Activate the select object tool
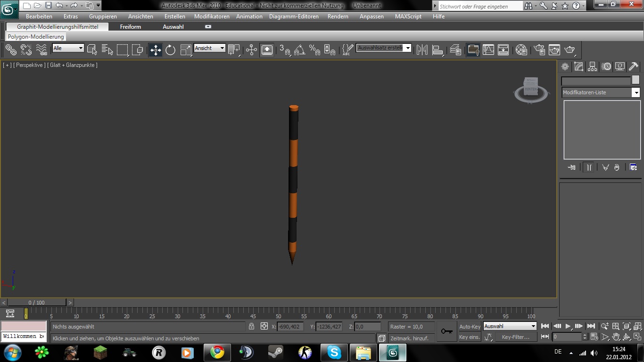 pos(92,49)
